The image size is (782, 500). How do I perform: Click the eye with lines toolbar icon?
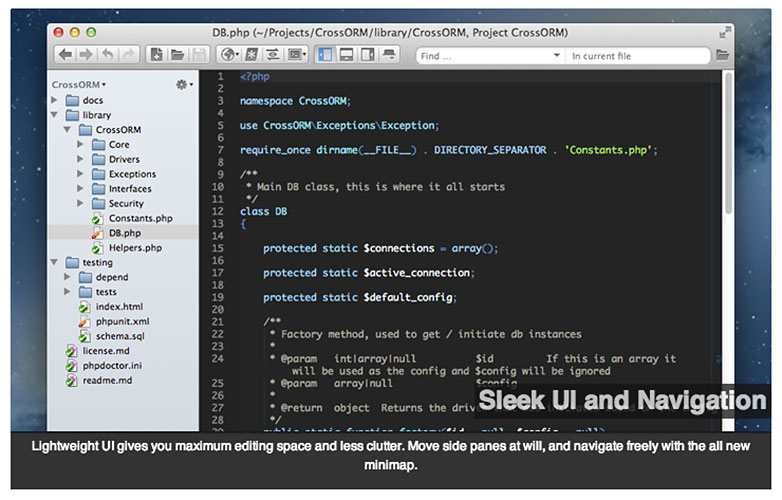273,55
